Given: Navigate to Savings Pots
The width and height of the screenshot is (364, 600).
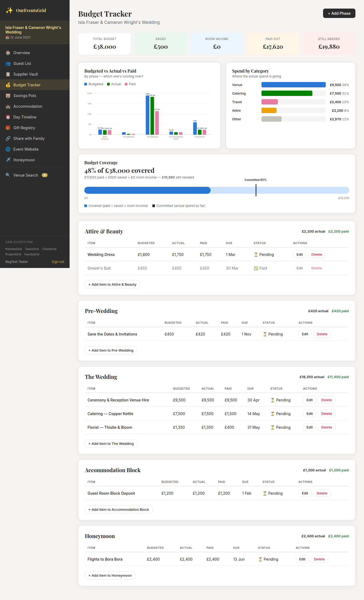Looking at the screenshot, I should point(35,96).
